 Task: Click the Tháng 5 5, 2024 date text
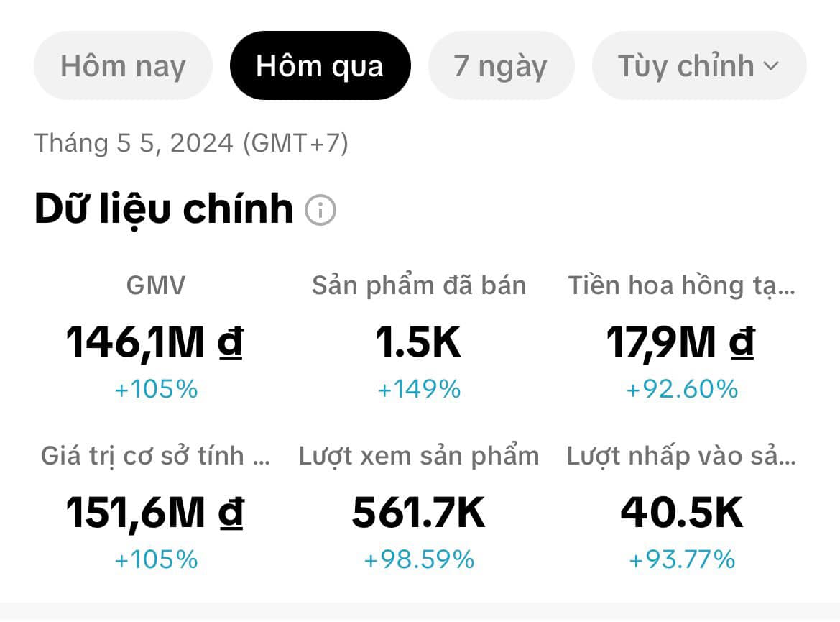point(191,143)
